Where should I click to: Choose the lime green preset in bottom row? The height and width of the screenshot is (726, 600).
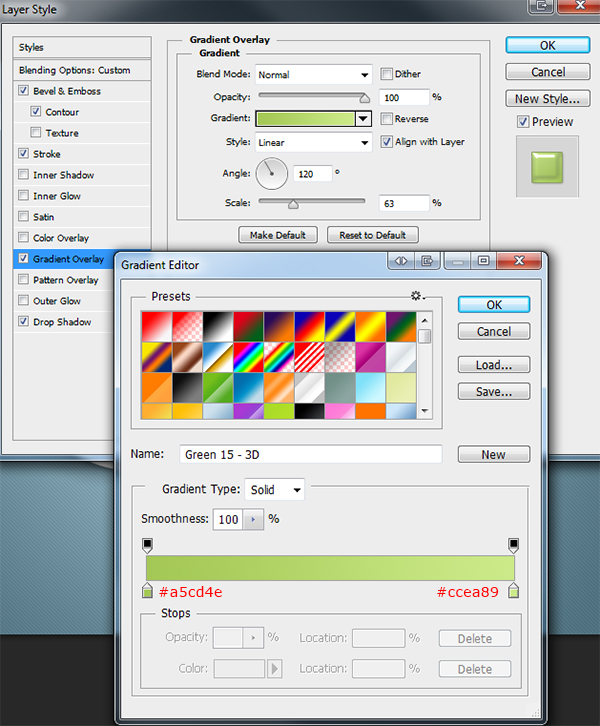(x=279, y=411)
